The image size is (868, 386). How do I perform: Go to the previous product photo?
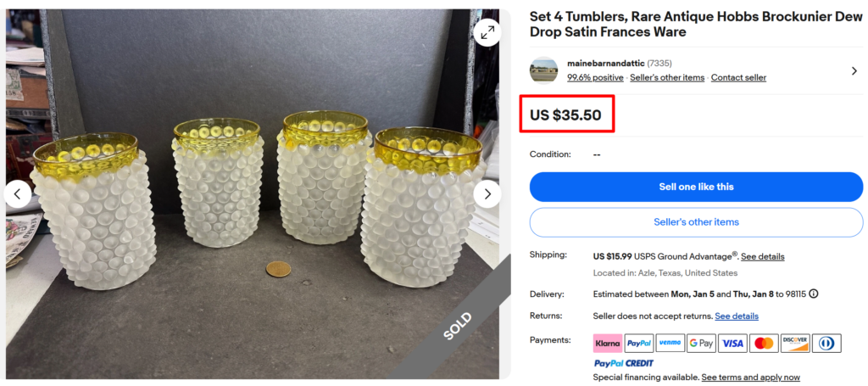point(18,194)
